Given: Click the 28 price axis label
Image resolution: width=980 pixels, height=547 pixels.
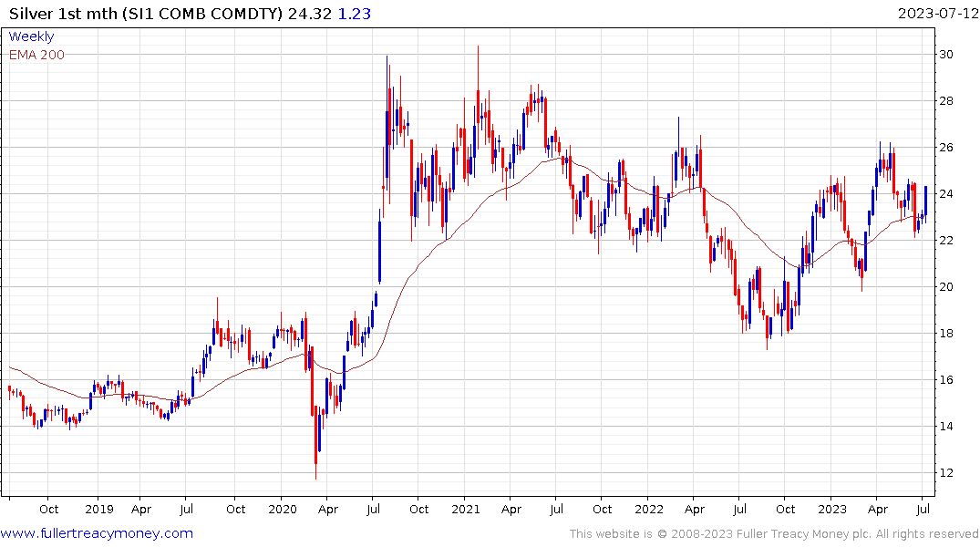Looking at the screenshot, I should (x=946, y=100).
